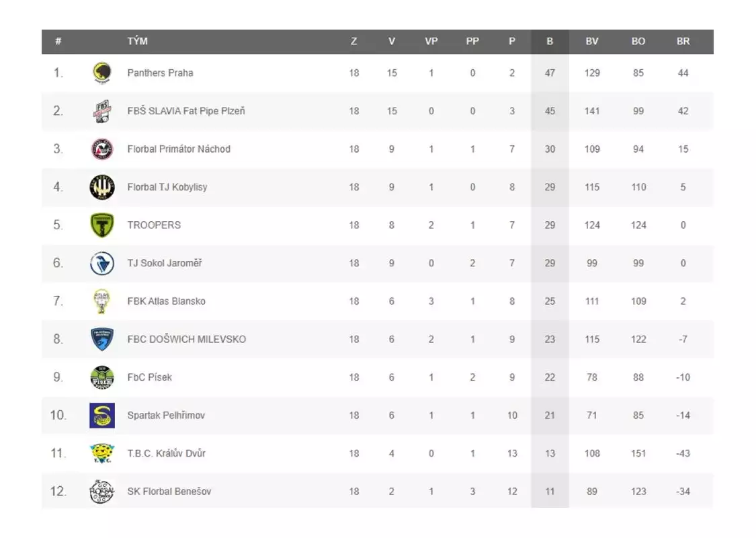The image size is (756, 538).
Task: Click the BR column header
Action: pos(683,42)
